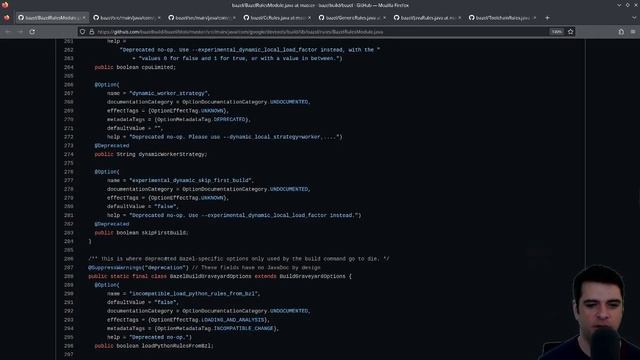Switch to the ToolchainRules.java tab

[502, 18]
